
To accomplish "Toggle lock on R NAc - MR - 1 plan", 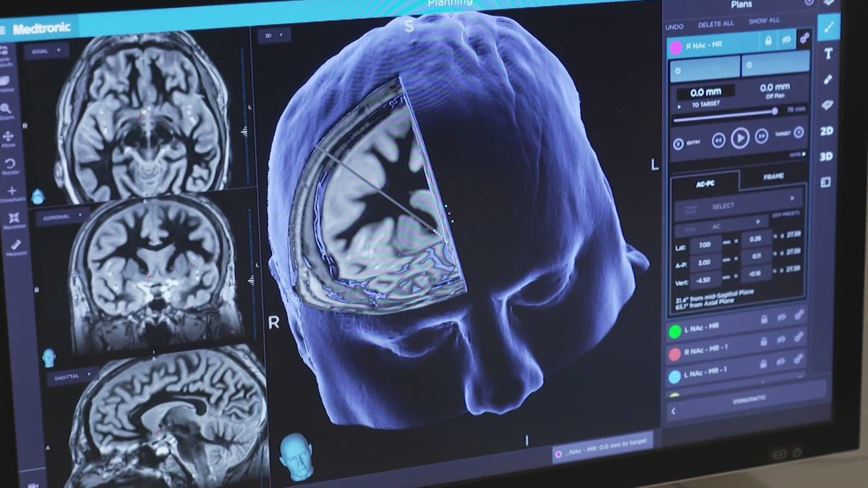I will pos(764,342).
